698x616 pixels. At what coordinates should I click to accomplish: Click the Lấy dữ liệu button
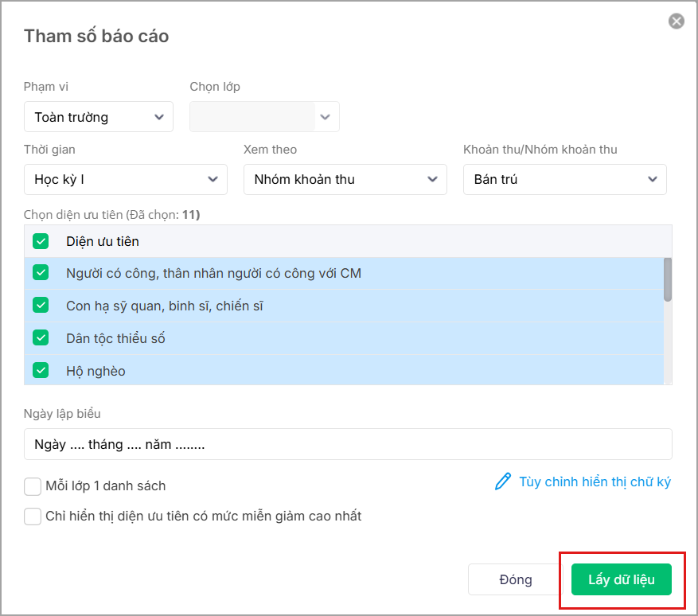click(x=622, y=579)
